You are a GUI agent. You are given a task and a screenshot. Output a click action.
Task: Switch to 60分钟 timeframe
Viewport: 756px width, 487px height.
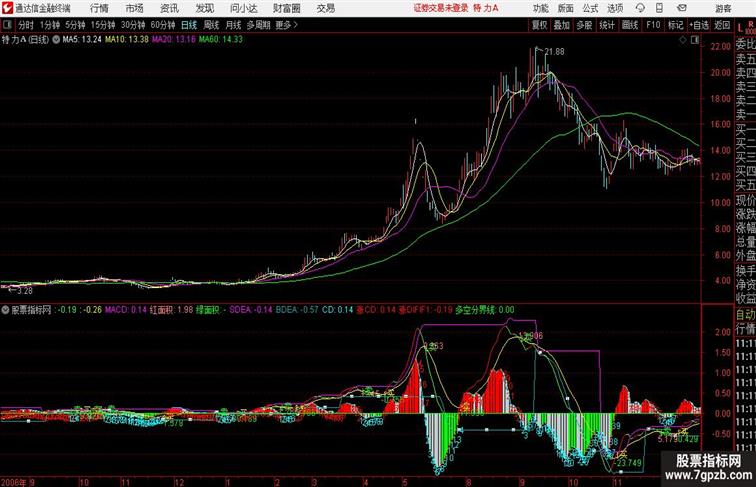(163, 25)
